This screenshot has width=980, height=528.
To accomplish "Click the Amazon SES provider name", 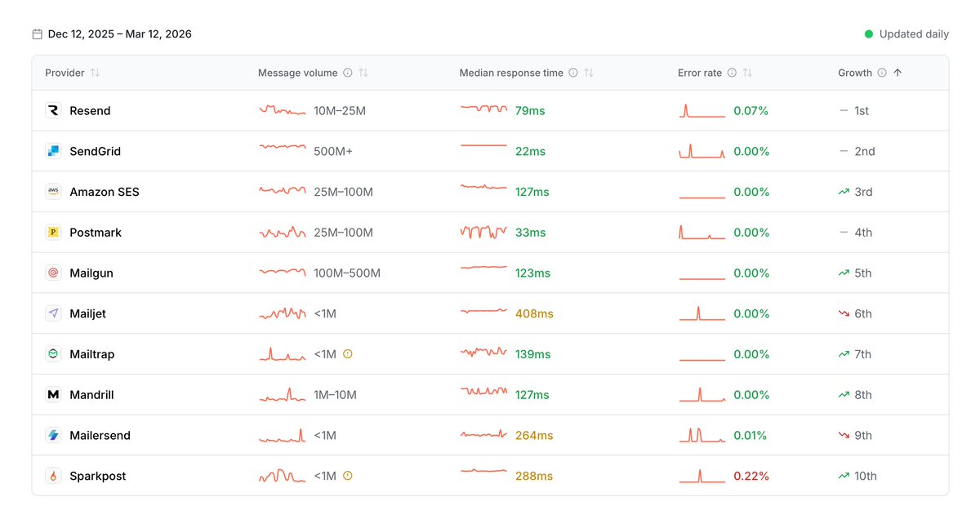I will [105, 192].
